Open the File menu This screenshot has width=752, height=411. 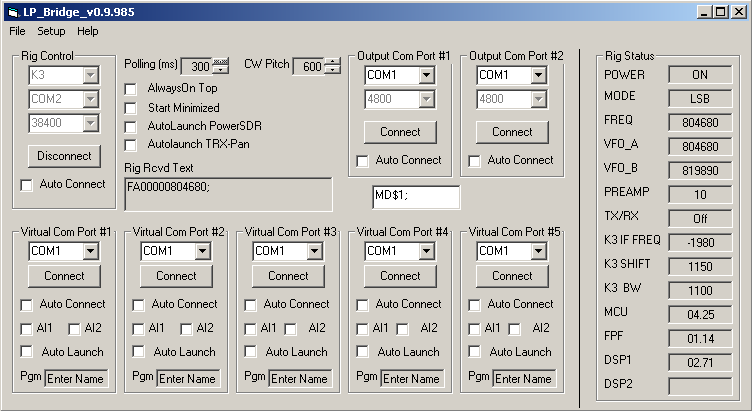click(17, 31)
